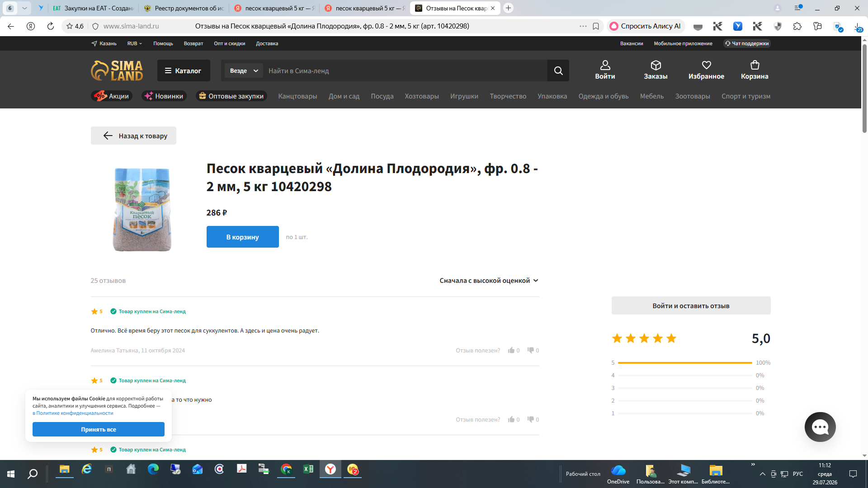Open the Избранное heart icon
The image size is (868, 488).
pyautogui.click(x=706, y=66)
